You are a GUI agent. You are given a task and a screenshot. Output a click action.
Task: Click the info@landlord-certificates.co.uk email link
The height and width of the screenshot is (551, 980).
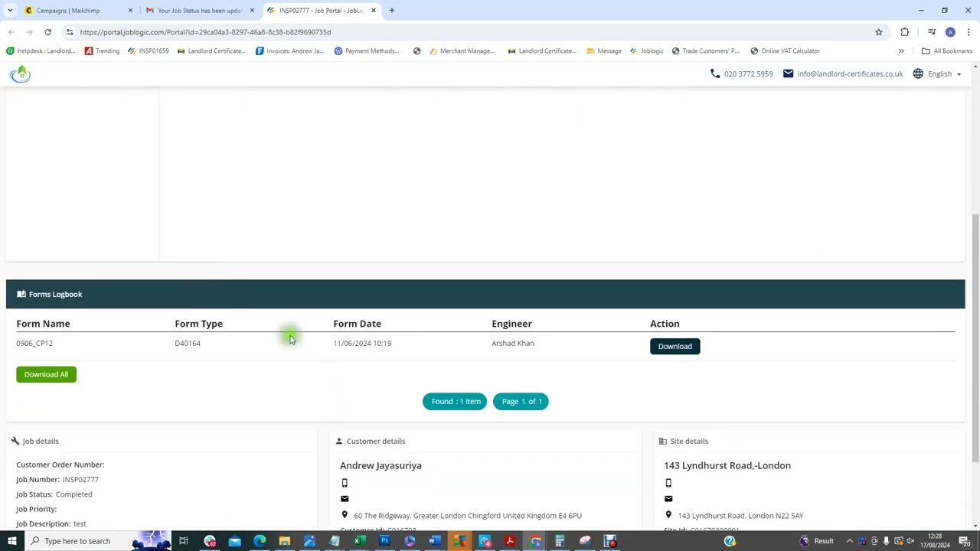pyautogui.click(x=849, y=73)
